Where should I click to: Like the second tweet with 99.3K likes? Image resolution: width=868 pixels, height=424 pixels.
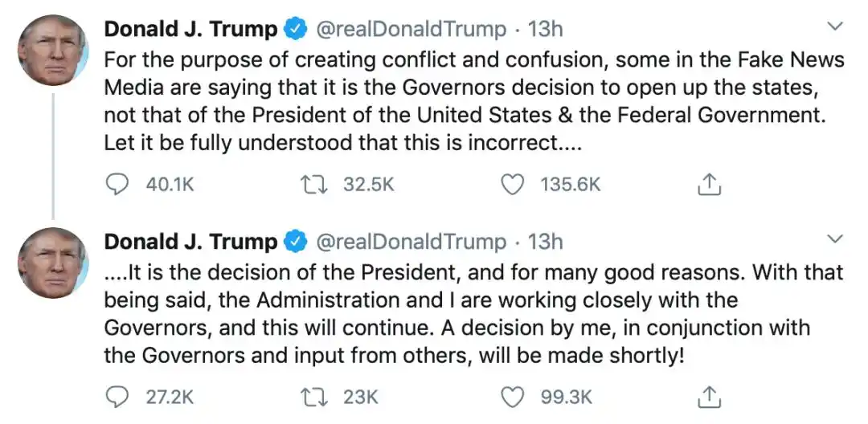[x=512, y=396]
